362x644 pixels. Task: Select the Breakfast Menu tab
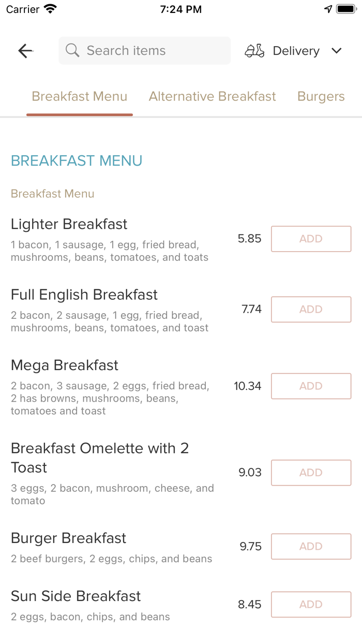[79, 96]
